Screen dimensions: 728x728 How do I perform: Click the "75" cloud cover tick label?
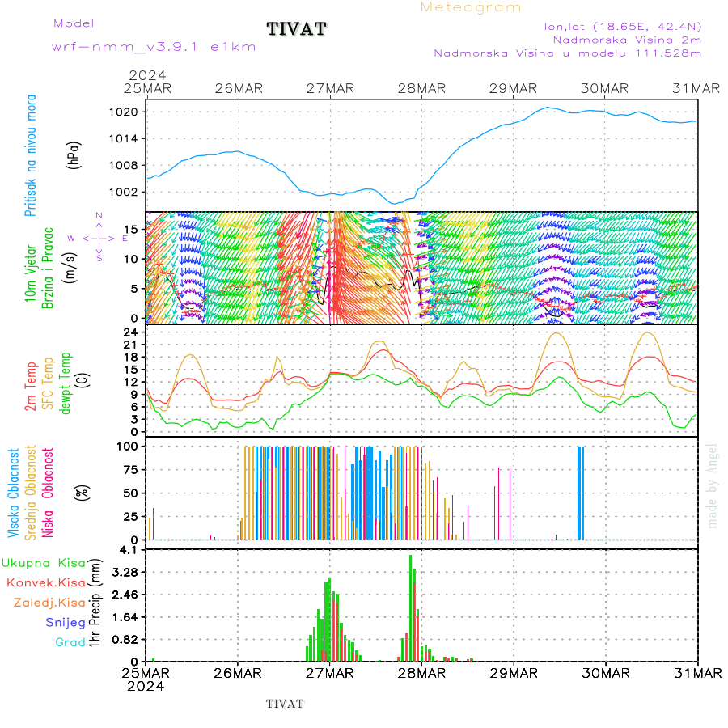131,470
